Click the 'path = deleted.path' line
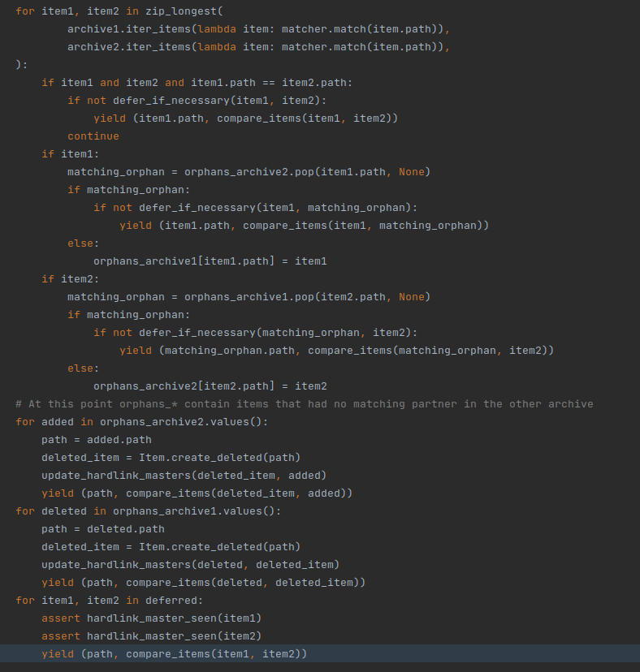Image resolution: width=640 pixels, height=672 pixels. tap(103, 529)
